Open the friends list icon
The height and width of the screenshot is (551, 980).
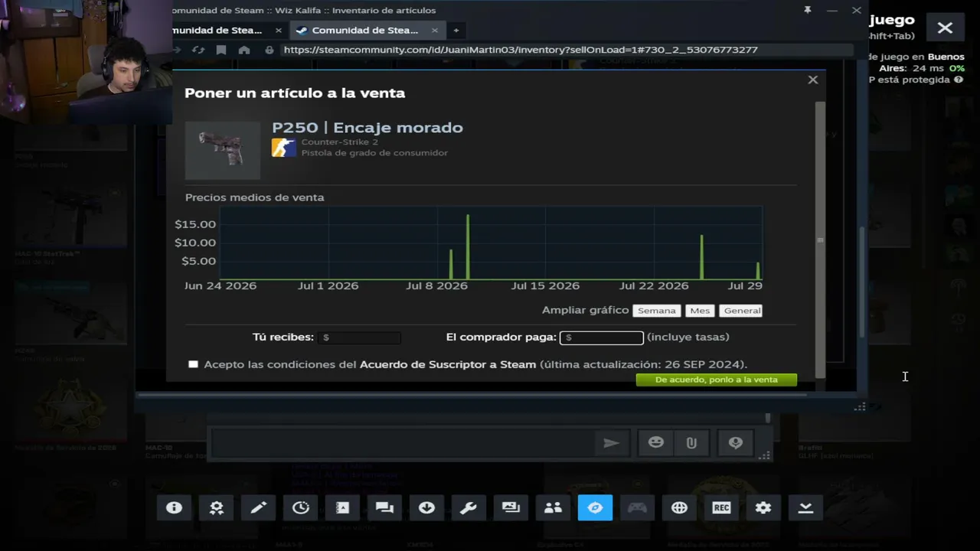553,507
